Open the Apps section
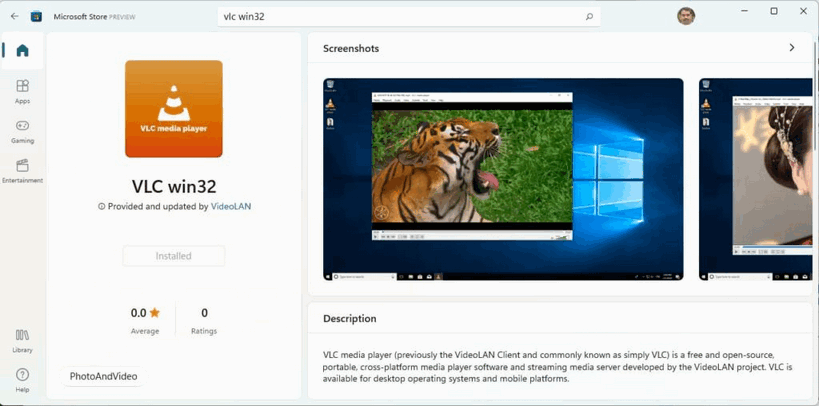 coord(22,91)
